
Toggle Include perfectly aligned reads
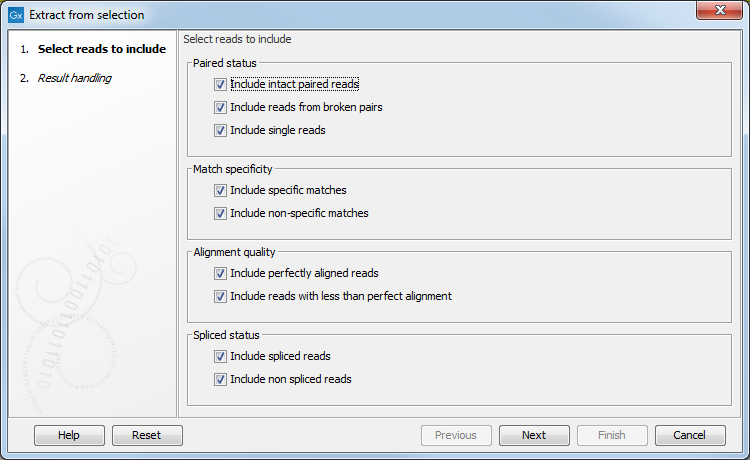pyautogui.click(x=220, y=273)
